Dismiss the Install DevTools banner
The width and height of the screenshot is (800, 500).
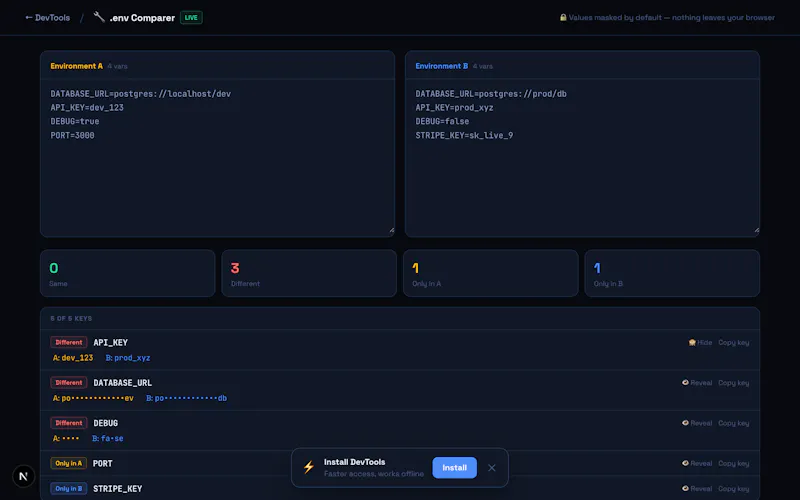click(x=492, y=468)
